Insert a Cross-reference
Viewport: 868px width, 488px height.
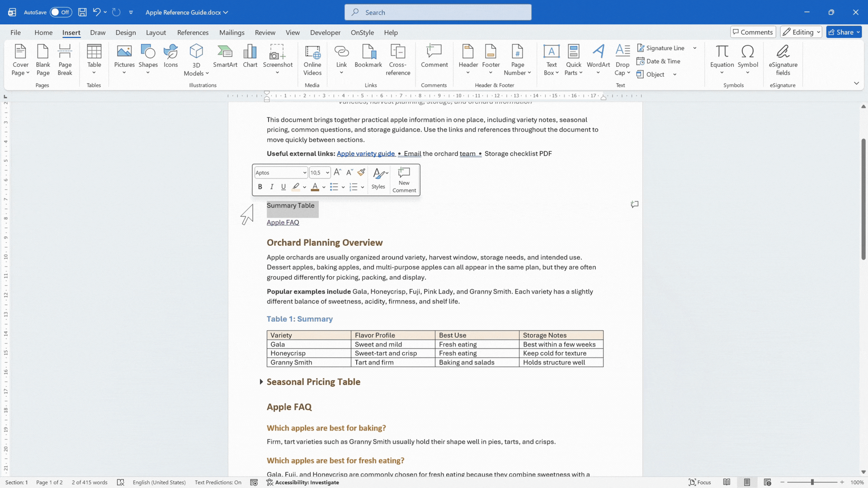[x=398, y=60]
